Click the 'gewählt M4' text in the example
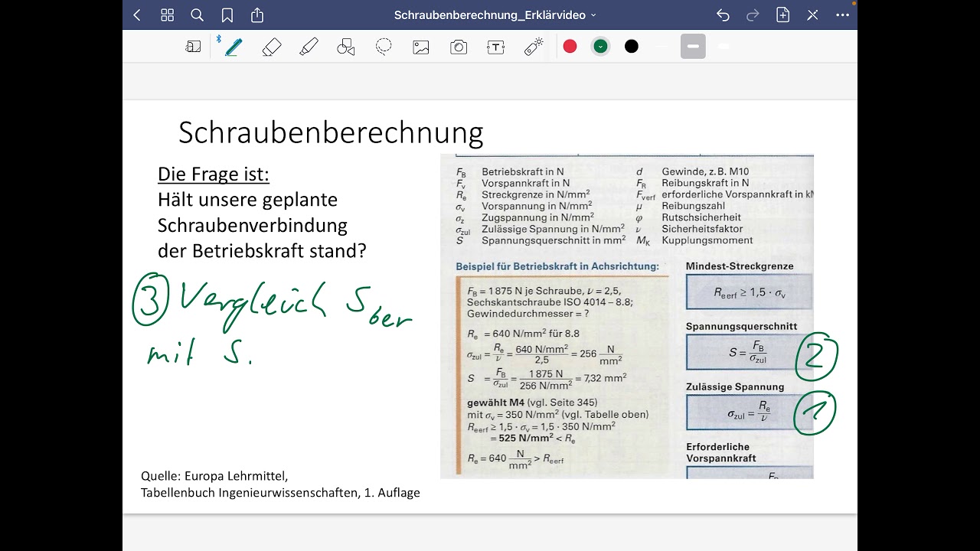 (495, 403)
